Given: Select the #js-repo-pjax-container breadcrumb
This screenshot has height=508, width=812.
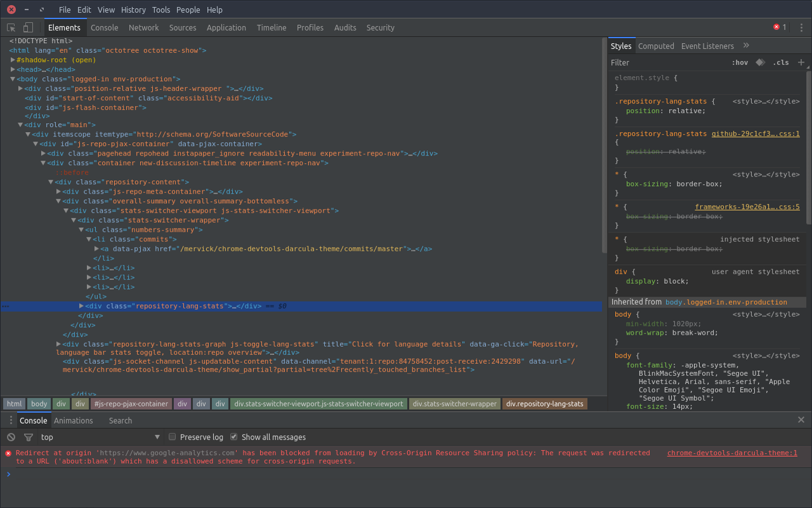Looking at the screenshot, I should click(131, 404).
